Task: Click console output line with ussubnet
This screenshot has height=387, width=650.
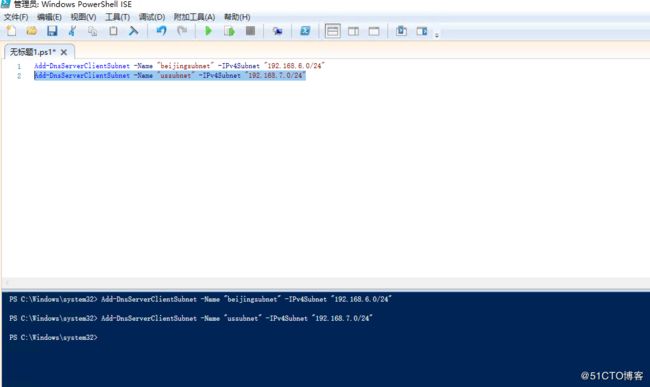Action: [x=191, y=318]
